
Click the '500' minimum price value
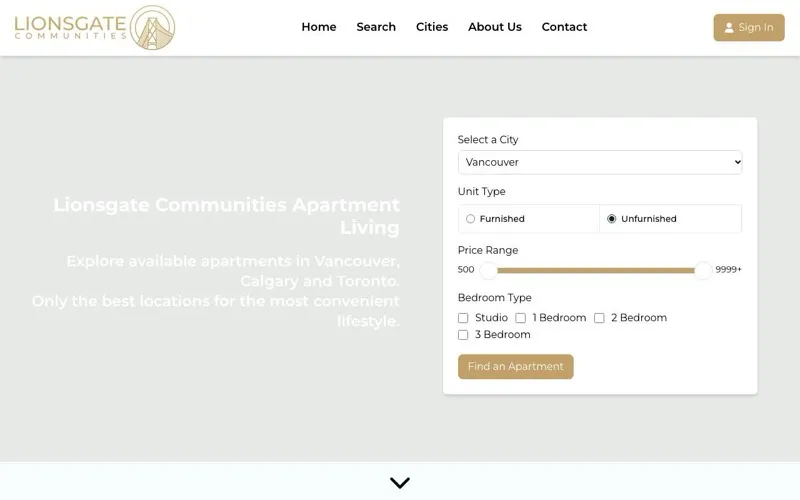466,269
